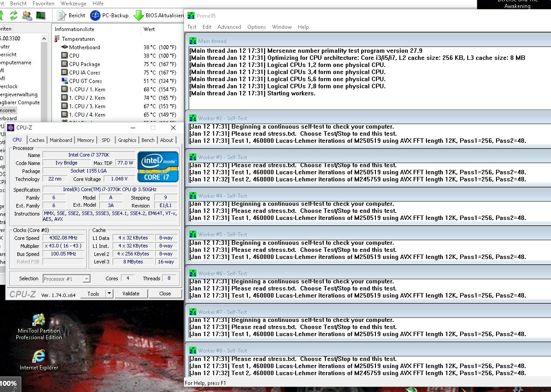Open the Advanced menu in Prime95
The image size is (551, 392).
(x=229, y=27)
